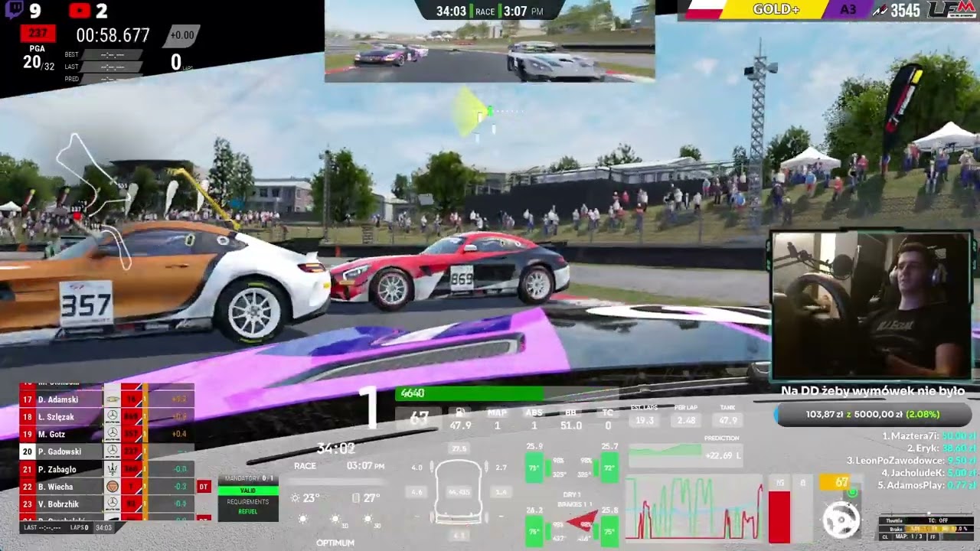The width and height of the screenshot is (980, 551).
Task: Click the rear-left tyre temperature widget
Action: pos(534,530)
